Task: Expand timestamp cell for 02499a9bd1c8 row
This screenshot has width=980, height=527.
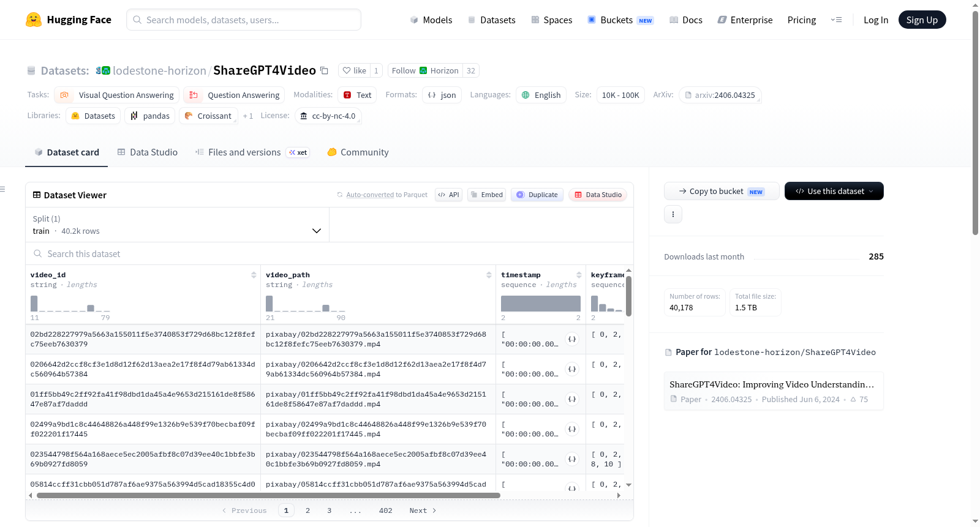Action: [x=572, y=429]
